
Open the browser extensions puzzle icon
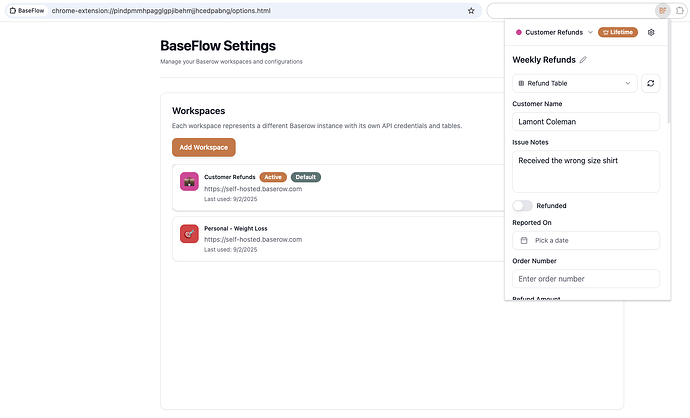681,10
